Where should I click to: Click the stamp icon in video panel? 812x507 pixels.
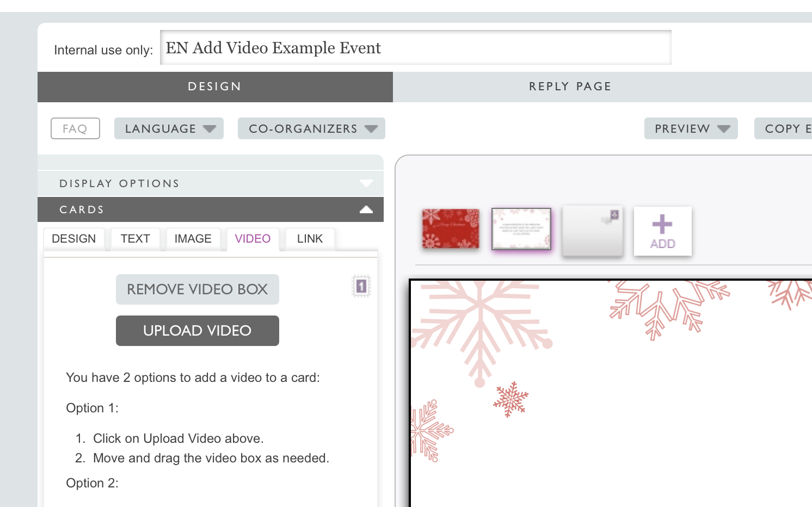361,286
